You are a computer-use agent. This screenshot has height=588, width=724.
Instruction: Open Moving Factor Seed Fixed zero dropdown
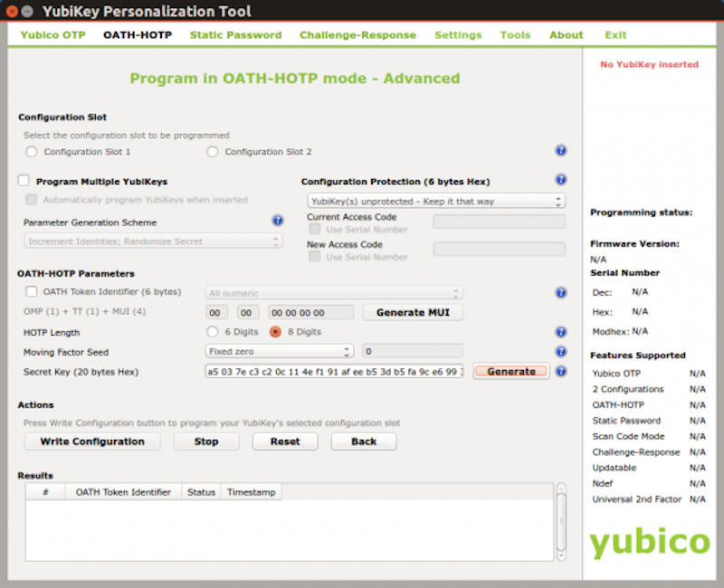(280, 351)
